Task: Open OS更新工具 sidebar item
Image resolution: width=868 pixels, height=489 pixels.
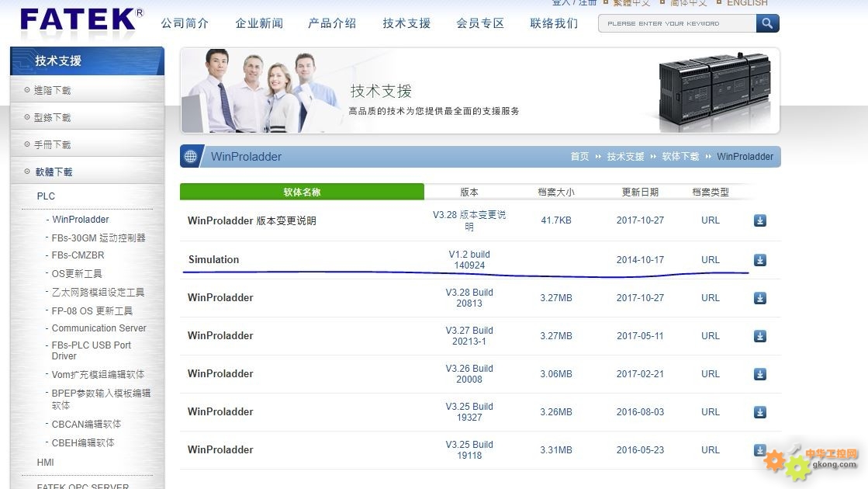Action: 77,273
